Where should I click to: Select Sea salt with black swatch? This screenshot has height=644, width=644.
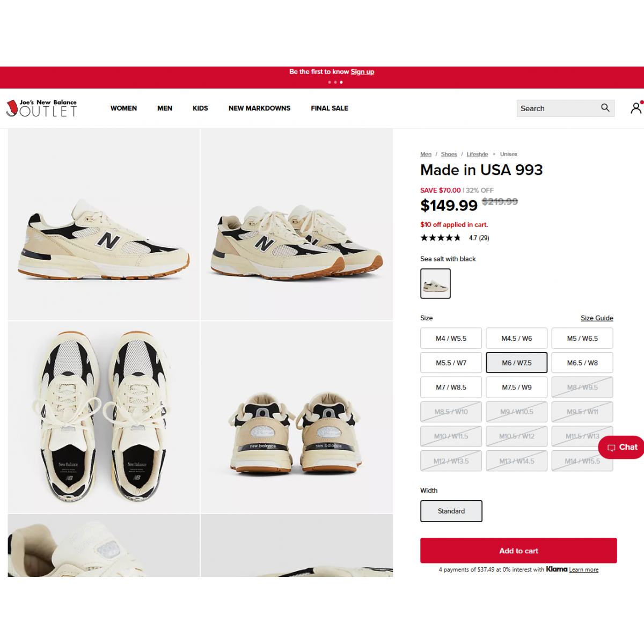[x=435, y=283]
